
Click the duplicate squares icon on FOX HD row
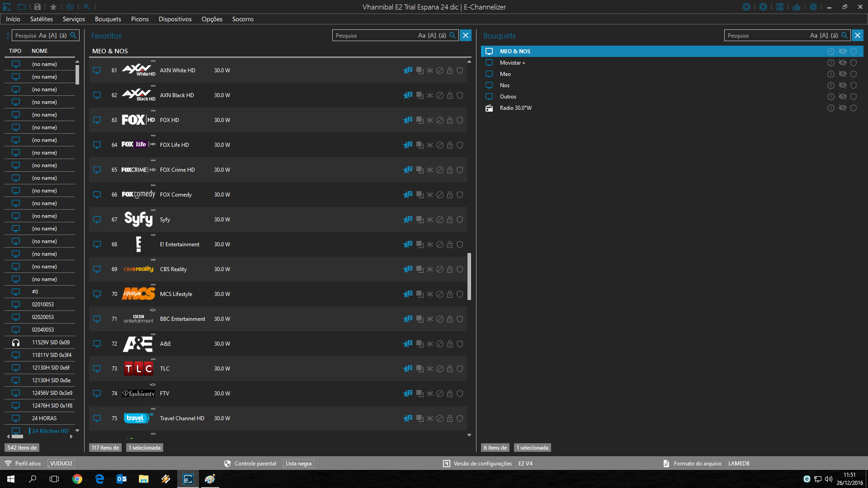pos(420,120)
